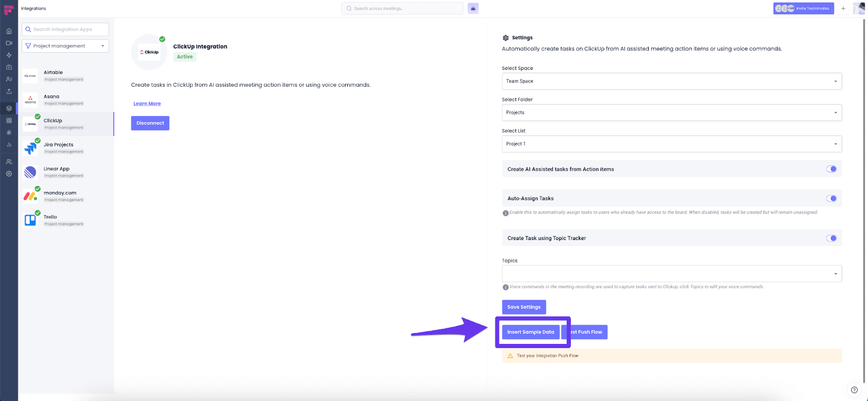Click the plus icon in top bar
Screen dimensions: 868x401
tap(843, 9)
